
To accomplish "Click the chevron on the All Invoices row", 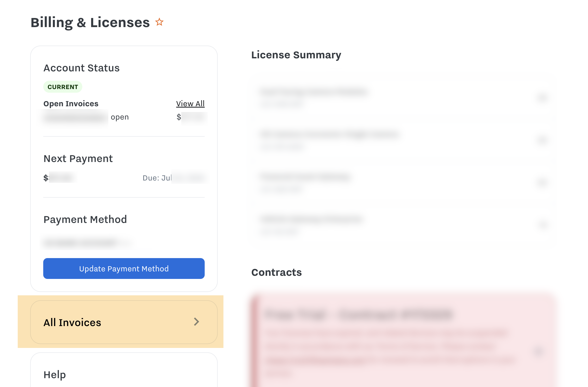I will (197, 322).
